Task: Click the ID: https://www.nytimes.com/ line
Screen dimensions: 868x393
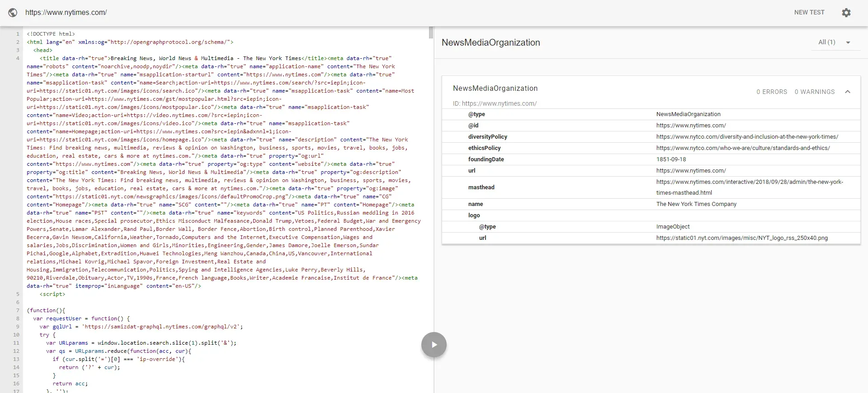Action: (x=495, y=103)
